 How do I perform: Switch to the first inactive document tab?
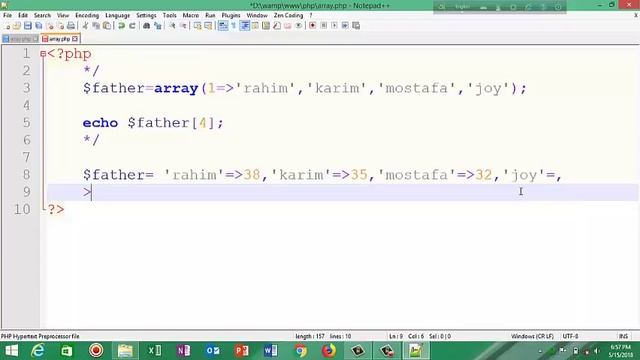20,39
